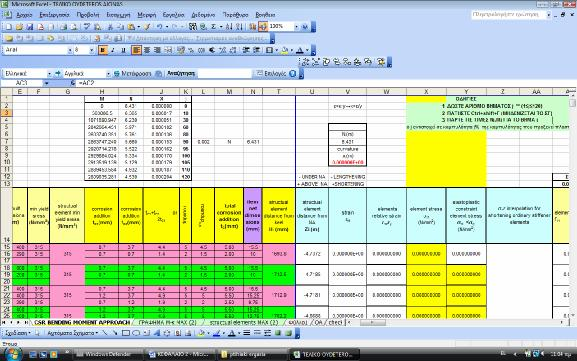Sort ascending with the A-Z icon
Screen dimensions: 577x361
click(229, 26)
